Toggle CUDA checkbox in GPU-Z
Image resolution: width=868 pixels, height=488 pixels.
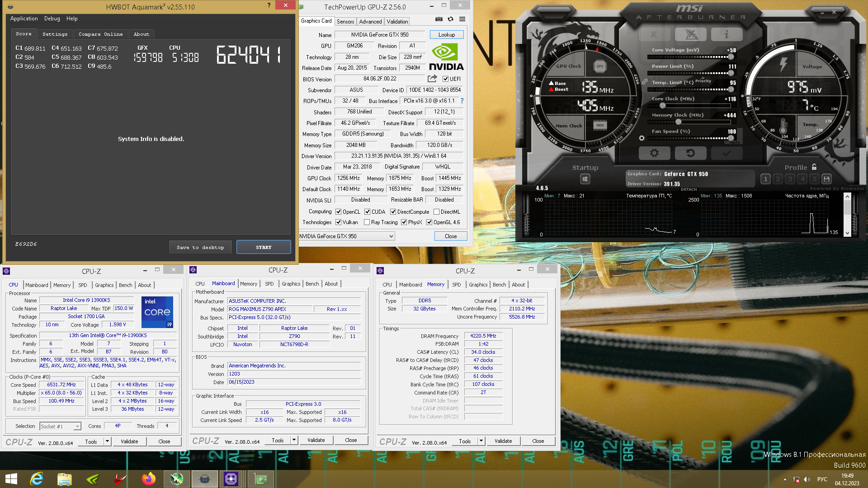pyautogui.click(x=368, y=212)
